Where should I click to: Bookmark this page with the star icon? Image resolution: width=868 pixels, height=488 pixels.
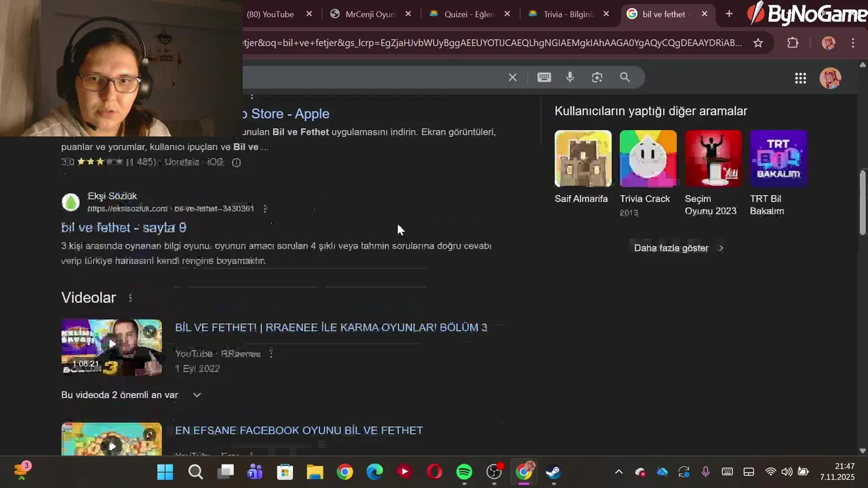[758, 43]
